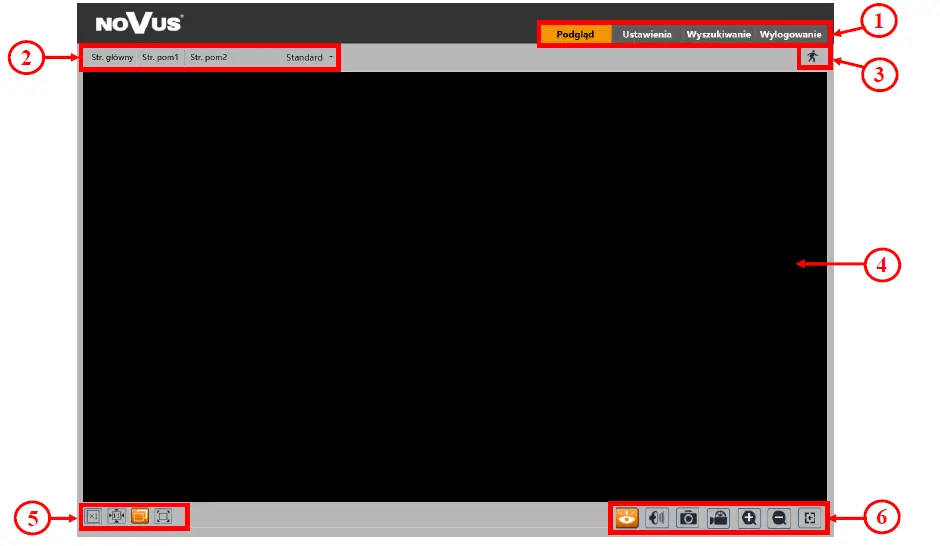Click the focus bracket icon at bottom right
The height and width of the screenshot is (546, 940).
(x=810, y=518)
